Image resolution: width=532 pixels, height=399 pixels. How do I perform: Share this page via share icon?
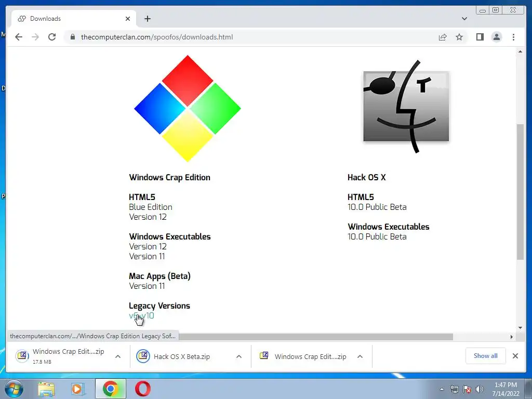click(443, 37)
